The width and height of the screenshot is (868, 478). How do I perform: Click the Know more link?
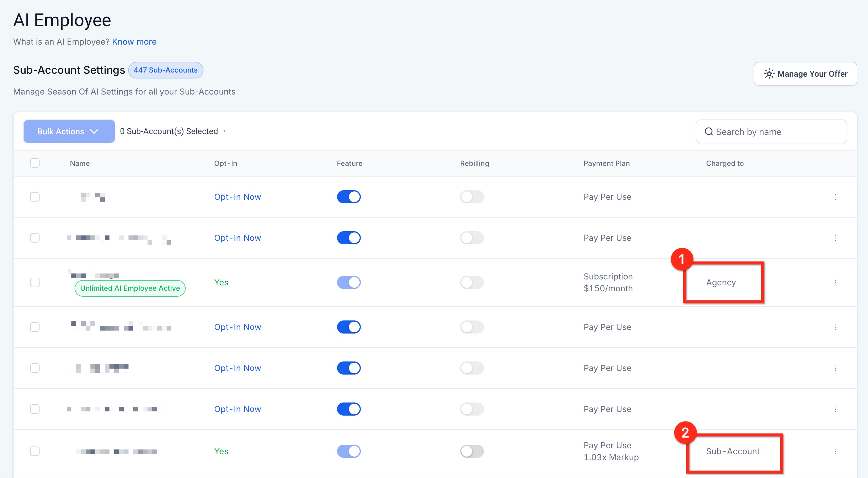coord(134,42)
